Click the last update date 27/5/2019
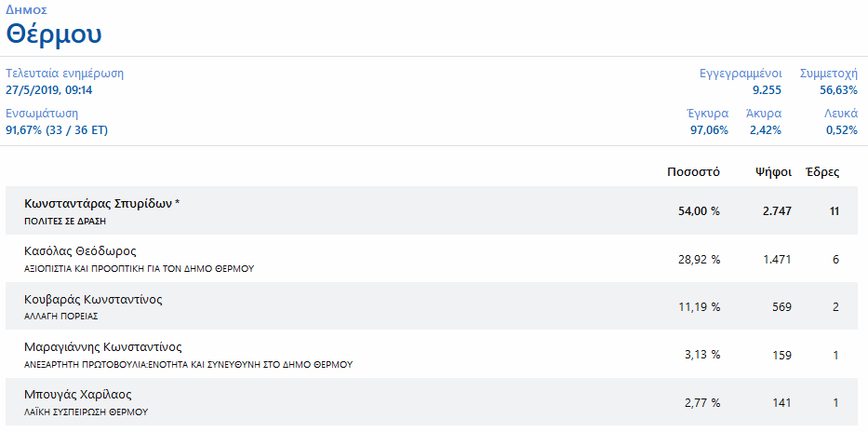 click(x=30, y=89)
